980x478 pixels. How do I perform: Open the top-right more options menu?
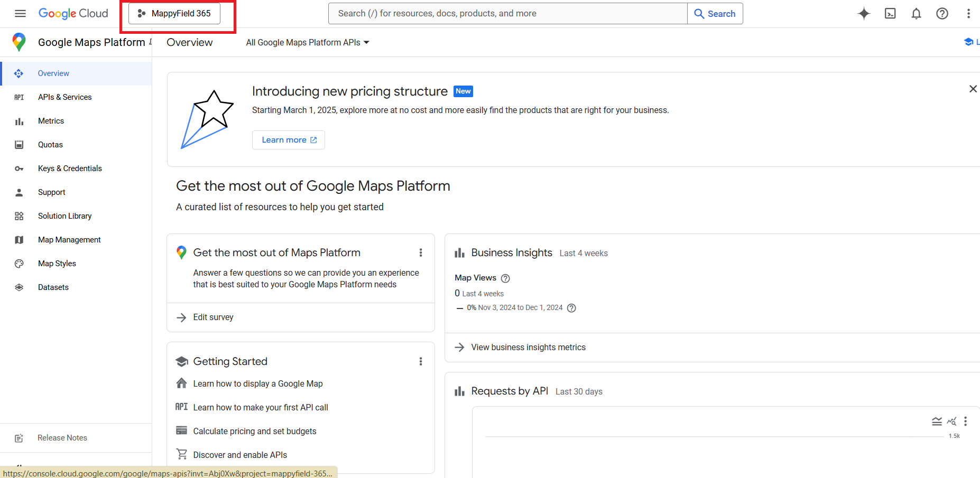coord(968,14)
